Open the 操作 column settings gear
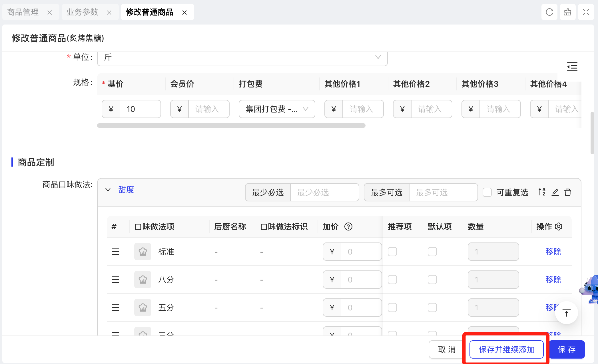 coord(559,227)
